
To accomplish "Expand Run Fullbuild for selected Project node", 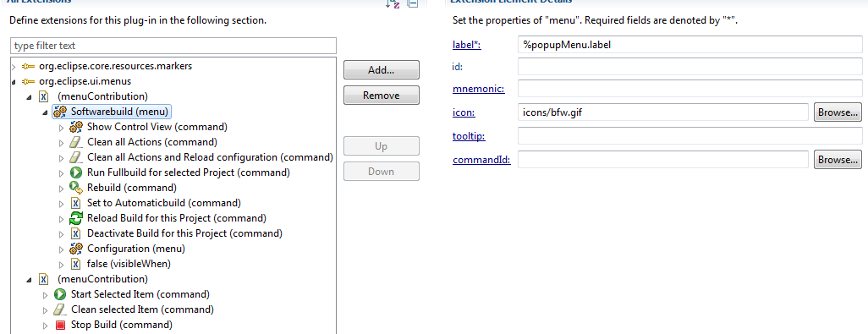I will [62, 173].
